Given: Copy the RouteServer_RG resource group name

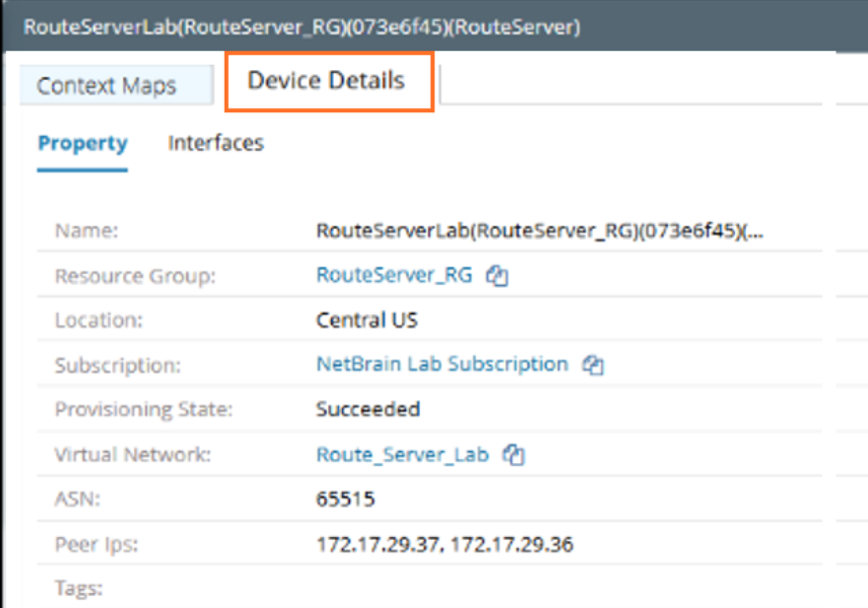Looking at the screenshot, I should 498,277.
